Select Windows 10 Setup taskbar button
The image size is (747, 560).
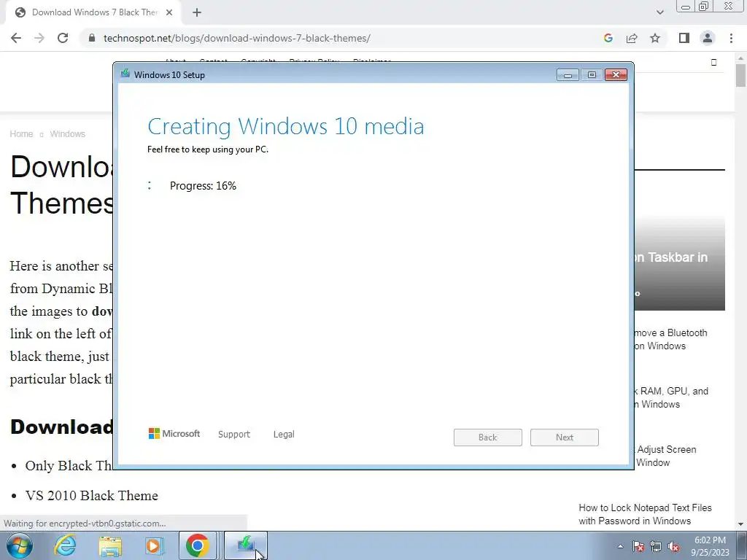[245, 545]
